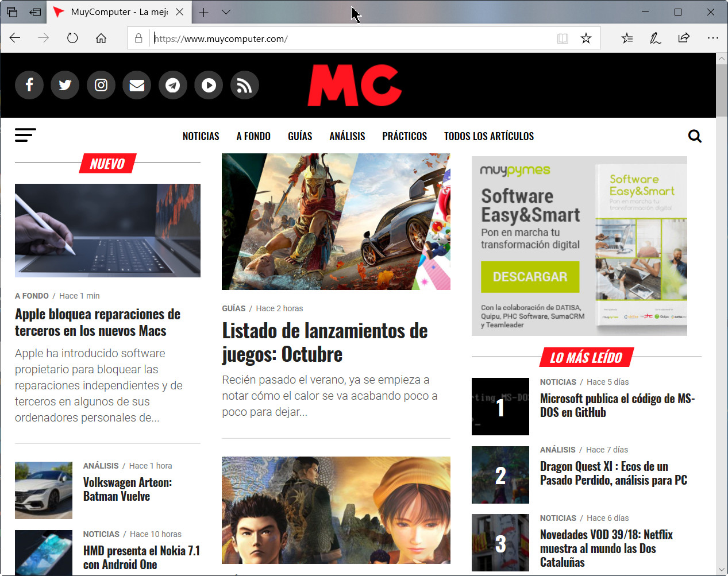Toggle reading view in address bar
Image resolution: width=728 pixels, height=576 pixels.
coord(563,38)
